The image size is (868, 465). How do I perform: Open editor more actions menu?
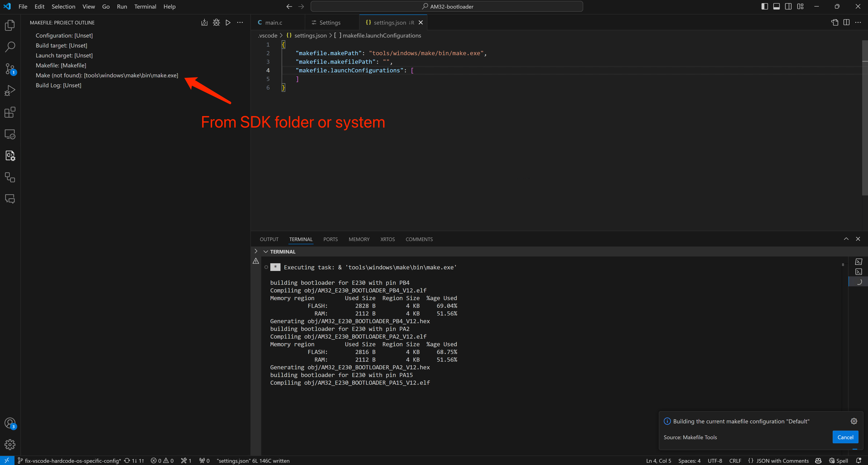coord(858,23)
